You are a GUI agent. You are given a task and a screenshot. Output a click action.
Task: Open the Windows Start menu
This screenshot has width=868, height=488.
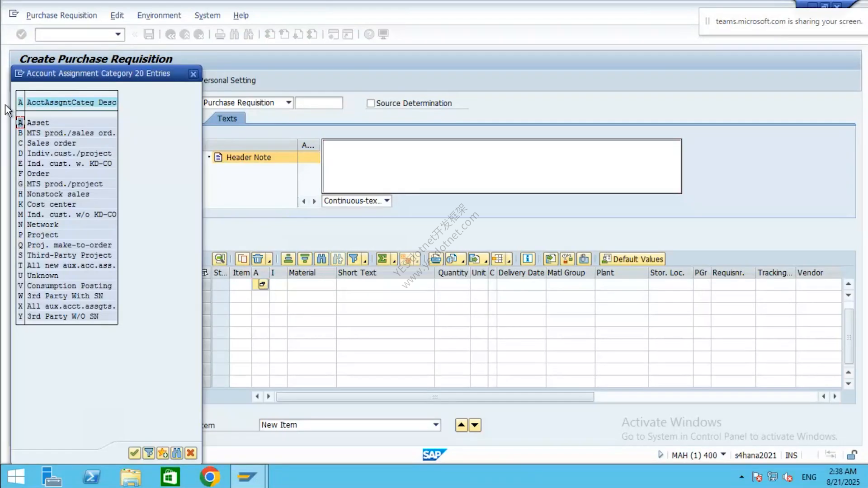coord(16,477)
